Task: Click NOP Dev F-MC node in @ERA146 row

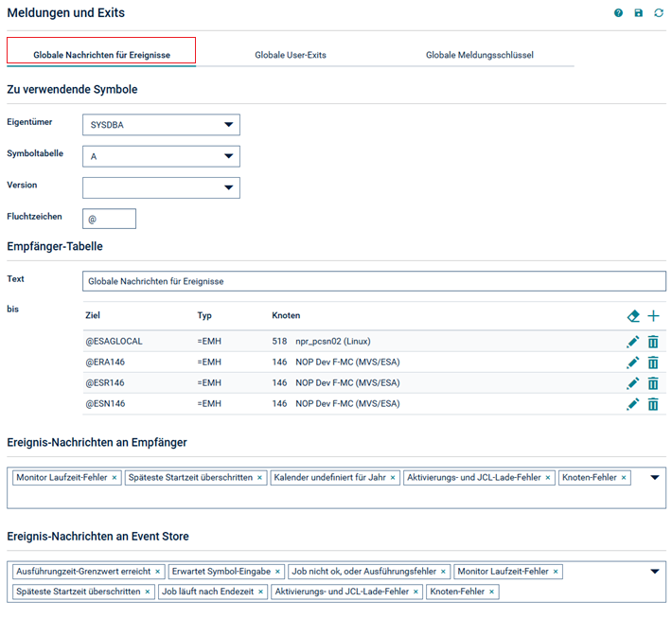Action: point(347,362)
